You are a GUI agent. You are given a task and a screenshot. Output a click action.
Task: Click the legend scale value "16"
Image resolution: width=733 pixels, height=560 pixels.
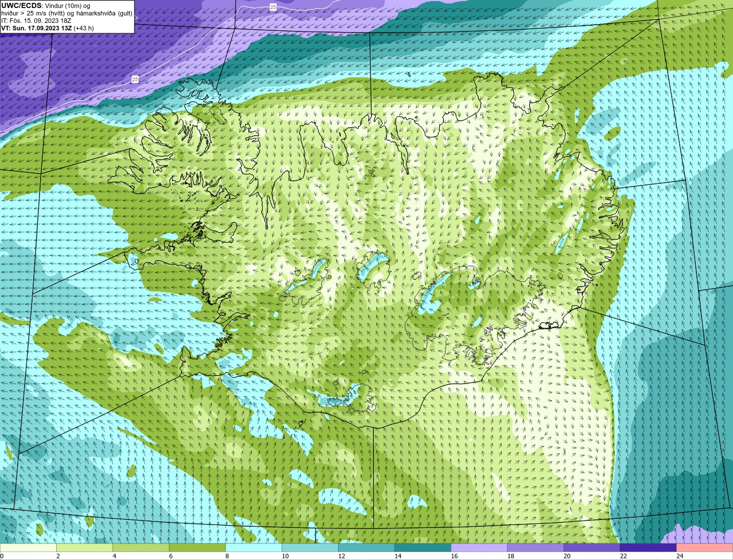tap(454, 556)
